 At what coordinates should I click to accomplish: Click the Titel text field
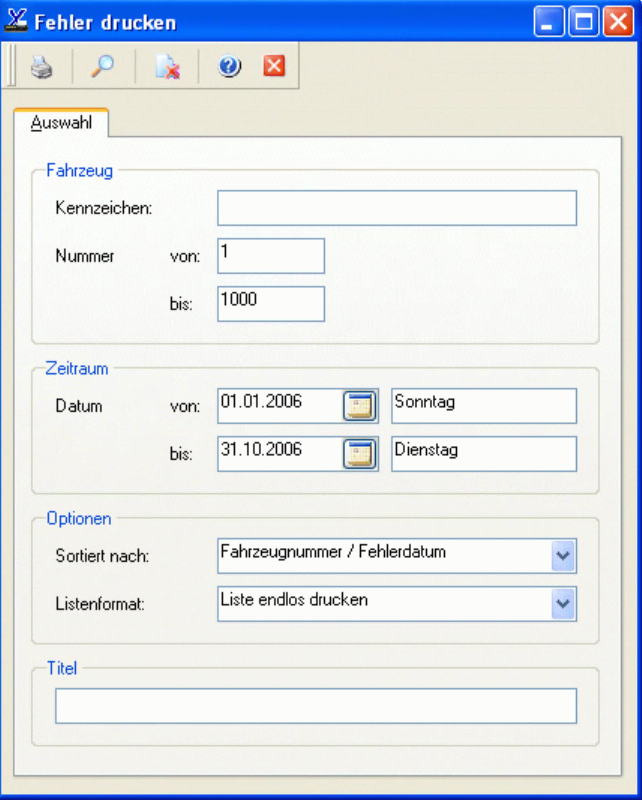(315, 705)
